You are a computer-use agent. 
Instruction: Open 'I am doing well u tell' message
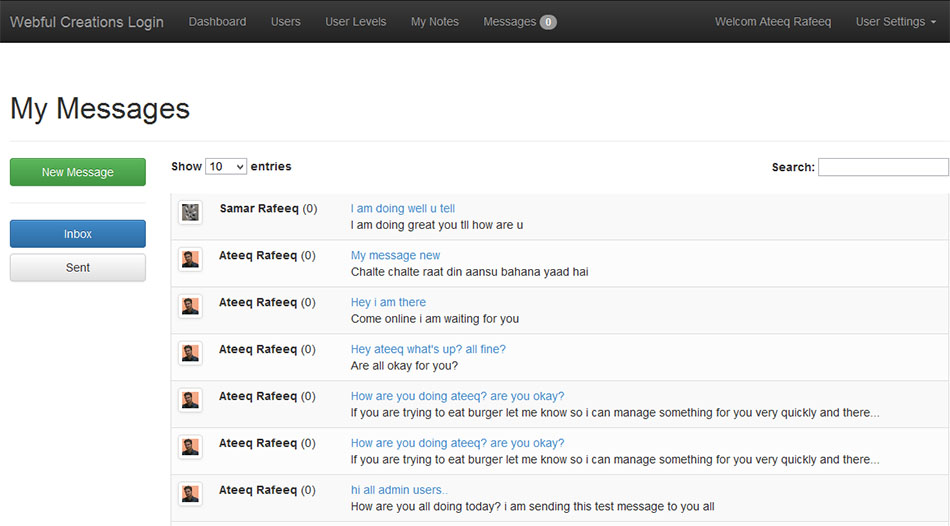tap(402, 209)
